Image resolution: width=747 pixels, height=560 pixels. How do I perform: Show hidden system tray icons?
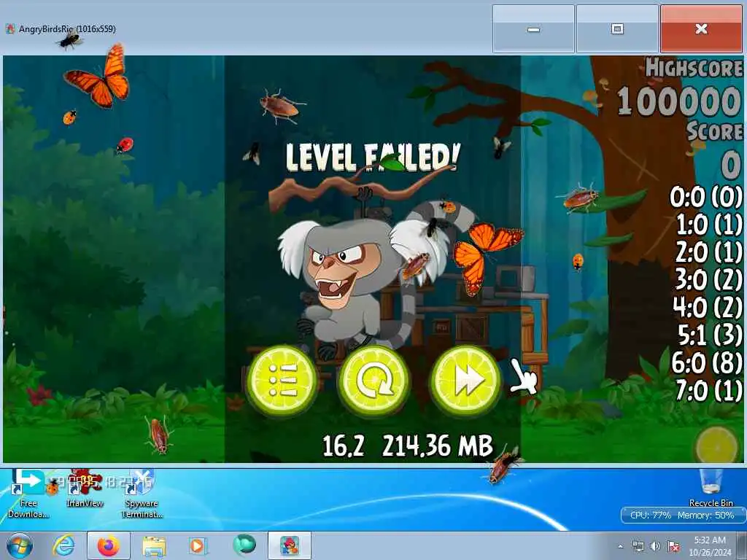tap(620, 547)
